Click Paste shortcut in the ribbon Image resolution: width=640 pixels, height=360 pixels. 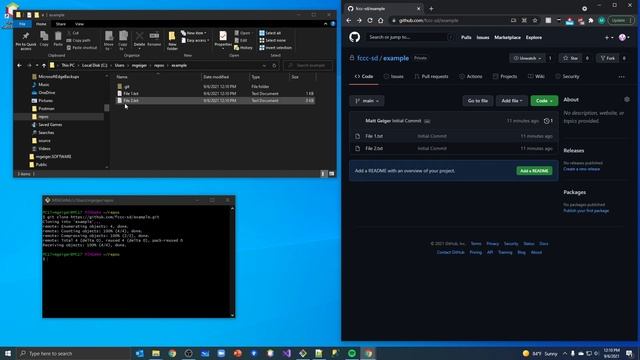82,48
